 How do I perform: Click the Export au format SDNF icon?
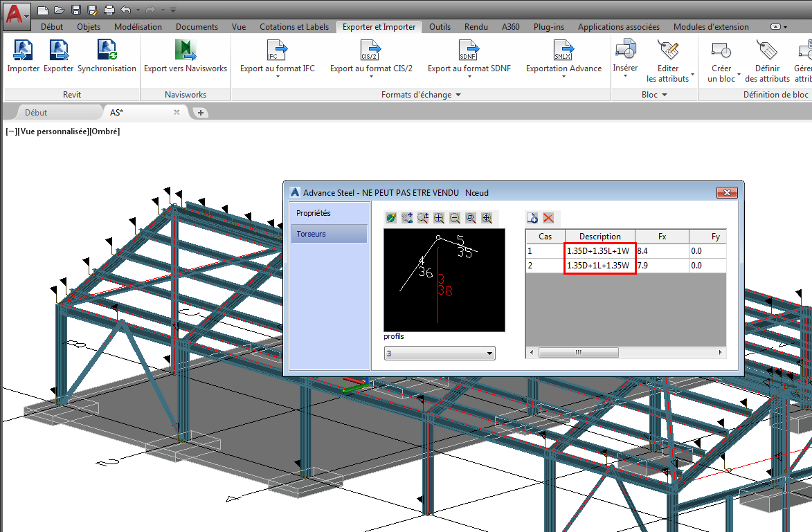(x=469, y=51)
